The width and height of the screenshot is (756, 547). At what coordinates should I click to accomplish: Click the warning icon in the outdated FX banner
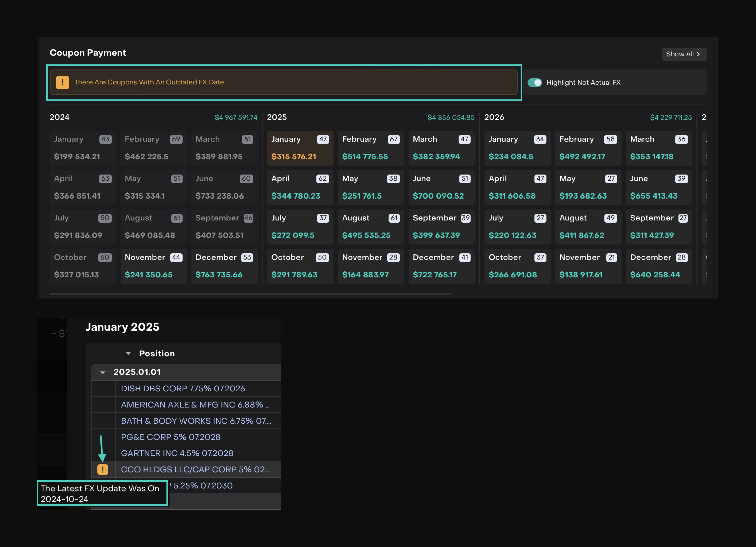pyautogui.click(x=62, y=82)
